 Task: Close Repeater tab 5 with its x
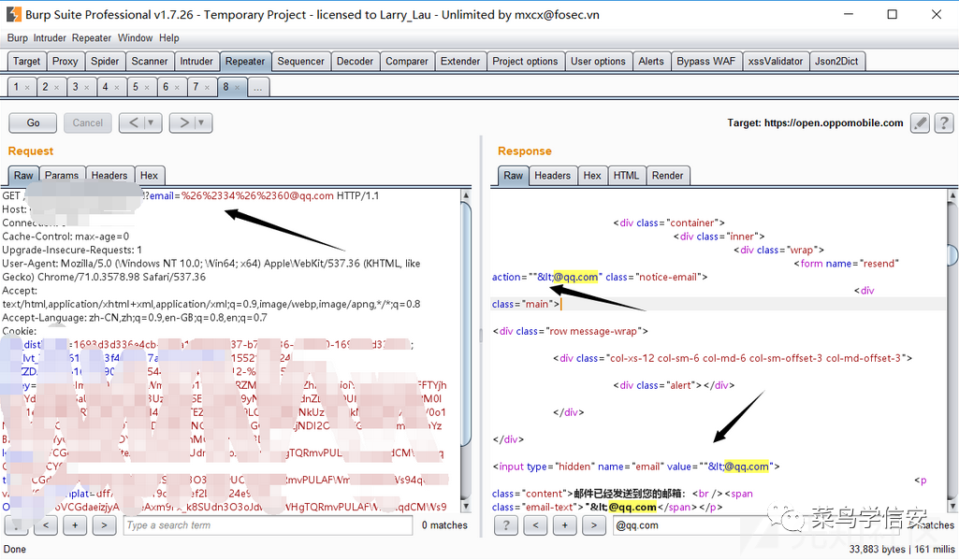147,88
